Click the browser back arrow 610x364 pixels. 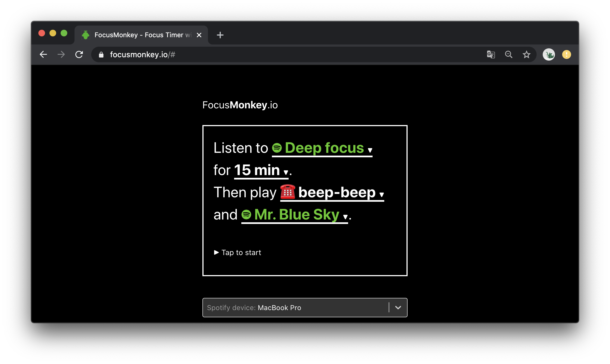[43, 54]
